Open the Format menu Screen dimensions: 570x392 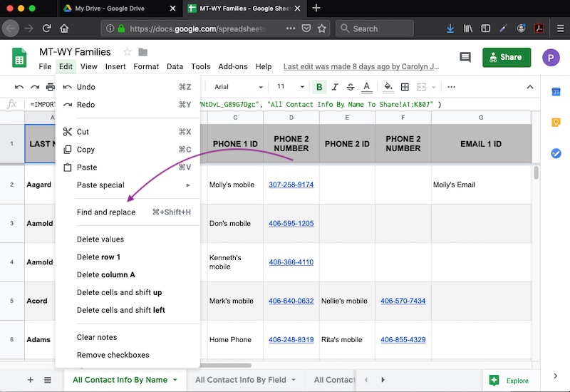pyautogui.click(x=146, y=66)
